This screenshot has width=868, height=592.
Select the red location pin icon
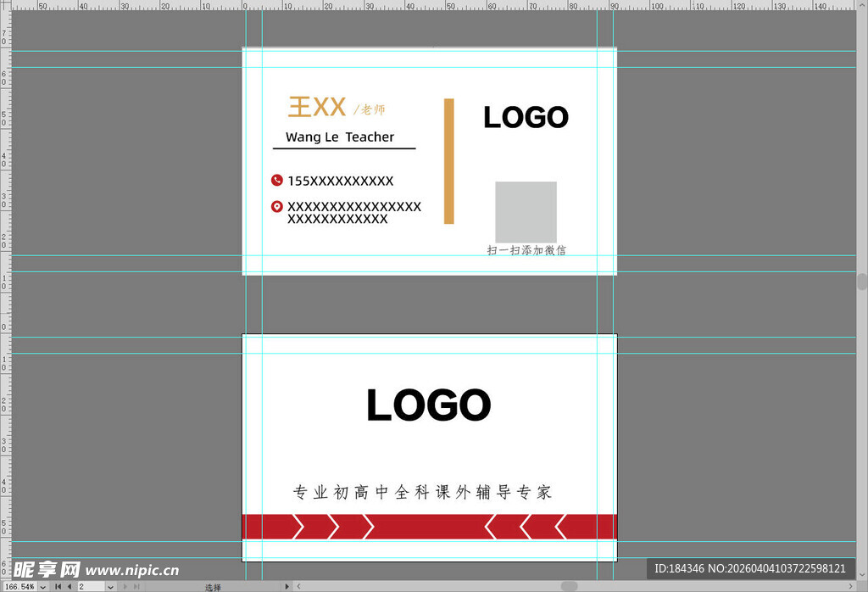(276, 206)
